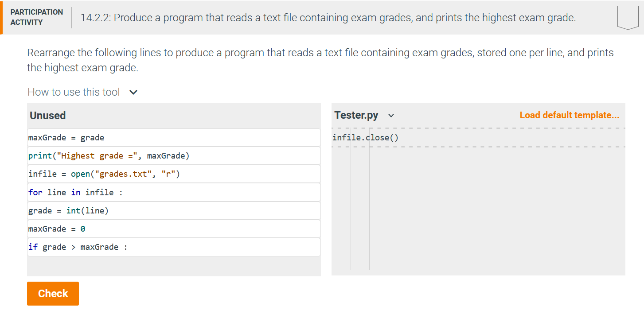Select the "maxGrade = grade" code line
The image size is (644, 310).
pyautogui.click(x=174, y=137)
